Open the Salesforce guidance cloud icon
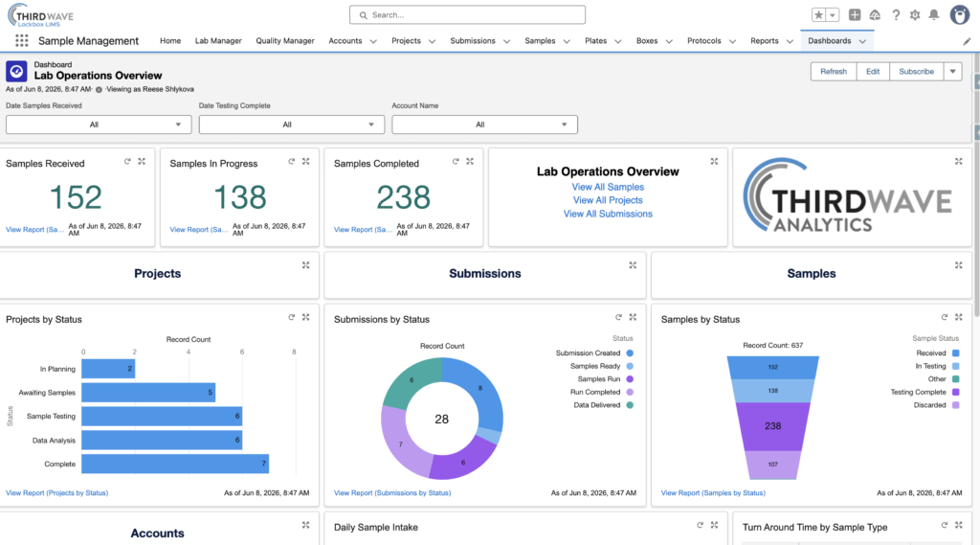 tap(875, 15)
